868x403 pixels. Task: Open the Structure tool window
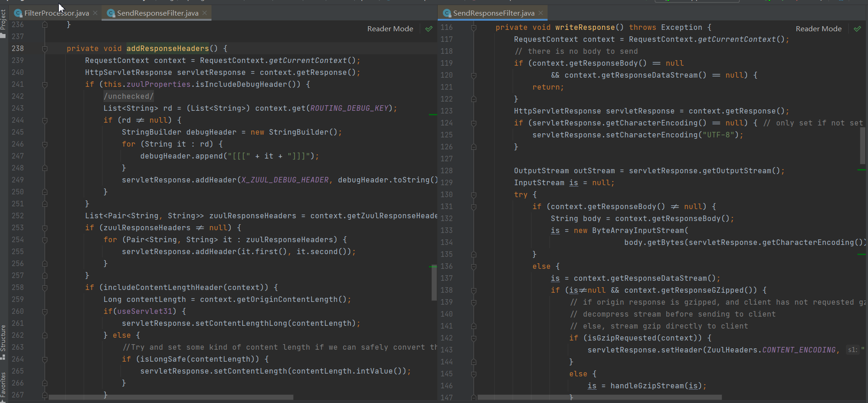3,340
